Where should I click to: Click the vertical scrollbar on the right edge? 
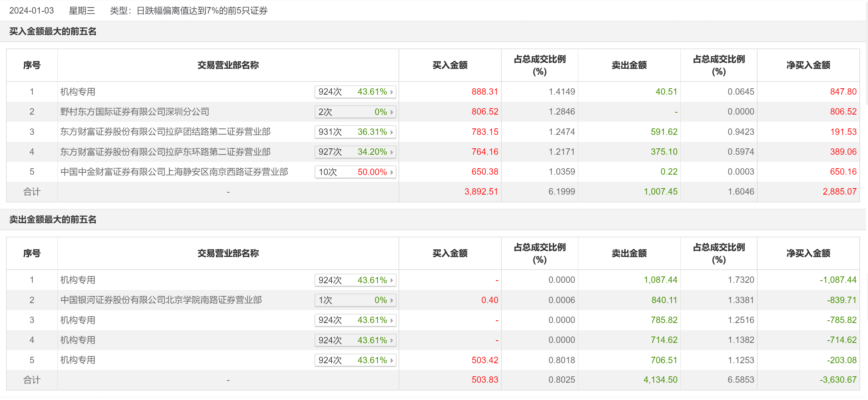coord(866,53)
